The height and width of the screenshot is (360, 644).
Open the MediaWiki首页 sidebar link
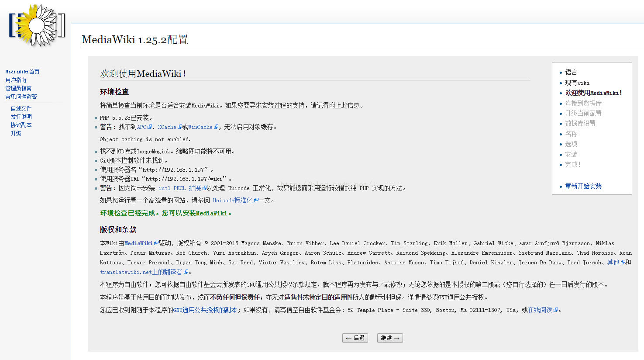pos(22,72)
